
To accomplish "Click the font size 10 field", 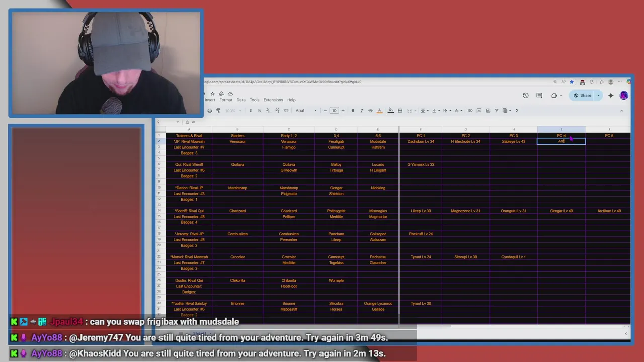I will click(x=334, y=110).
